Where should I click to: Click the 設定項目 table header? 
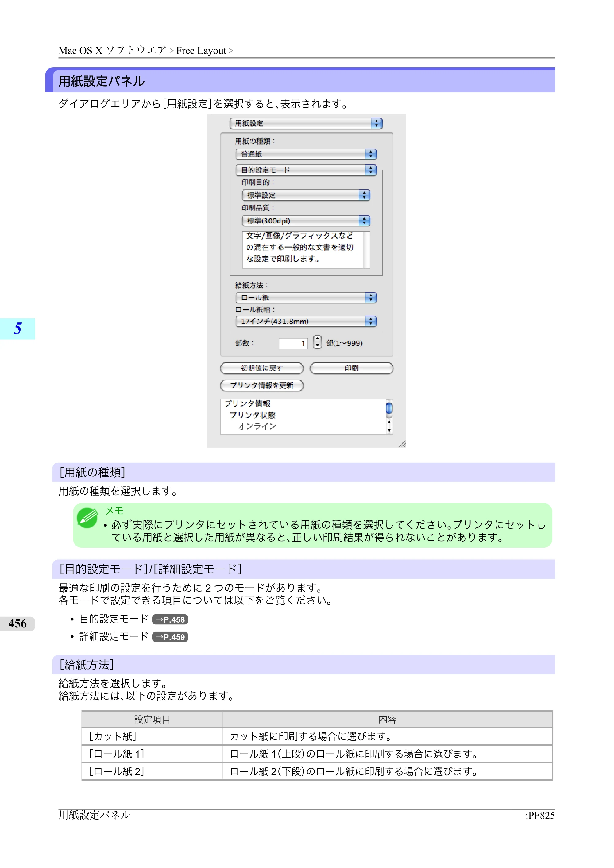[x=153, y=719]
